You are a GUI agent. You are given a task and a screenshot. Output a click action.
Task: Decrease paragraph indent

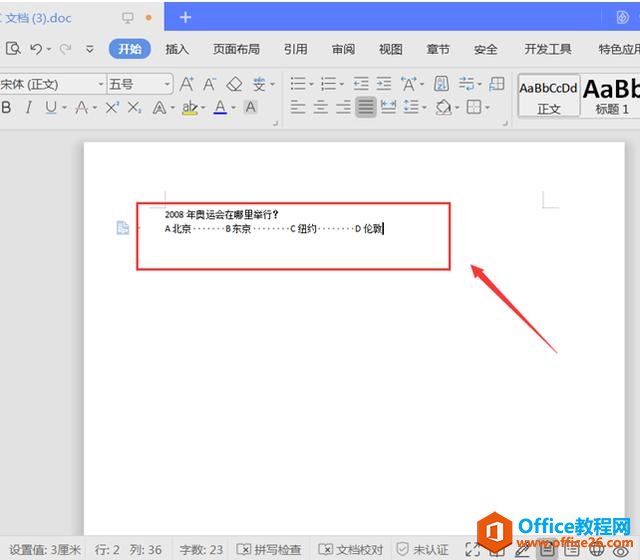(361, 84)
